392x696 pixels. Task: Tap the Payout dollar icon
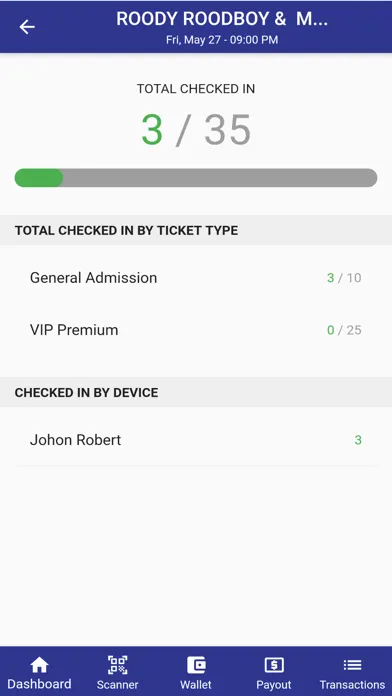click(x=274, y=664)
